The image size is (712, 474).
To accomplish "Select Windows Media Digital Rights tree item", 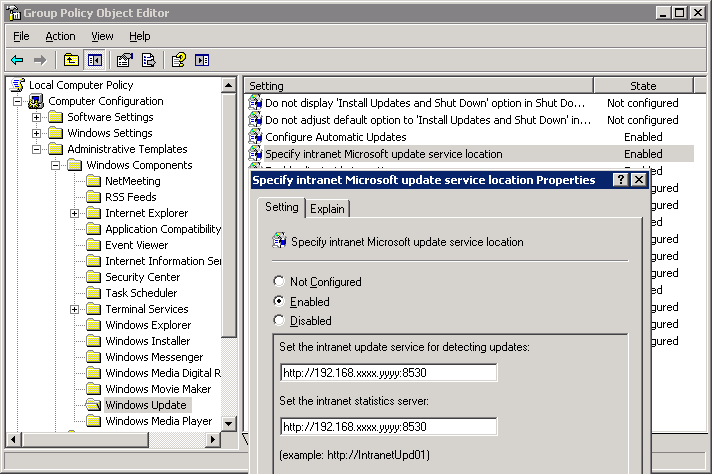I will coord(163,373).
